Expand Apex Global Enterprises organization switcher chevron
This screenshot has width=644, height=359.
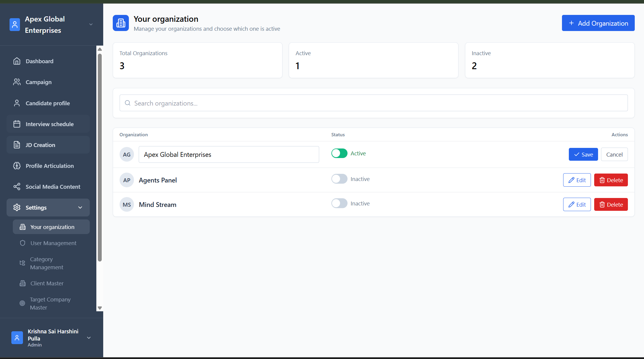91,24
